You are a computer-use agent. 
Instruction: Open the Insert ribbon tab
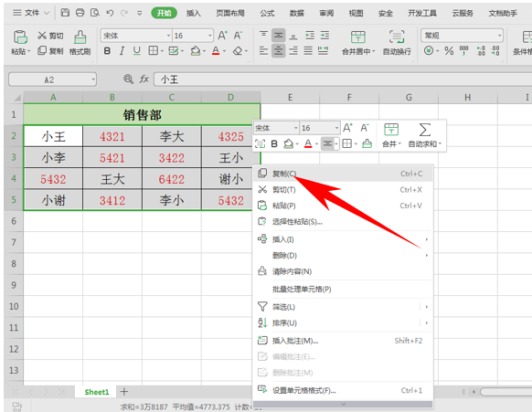point(194,13)
